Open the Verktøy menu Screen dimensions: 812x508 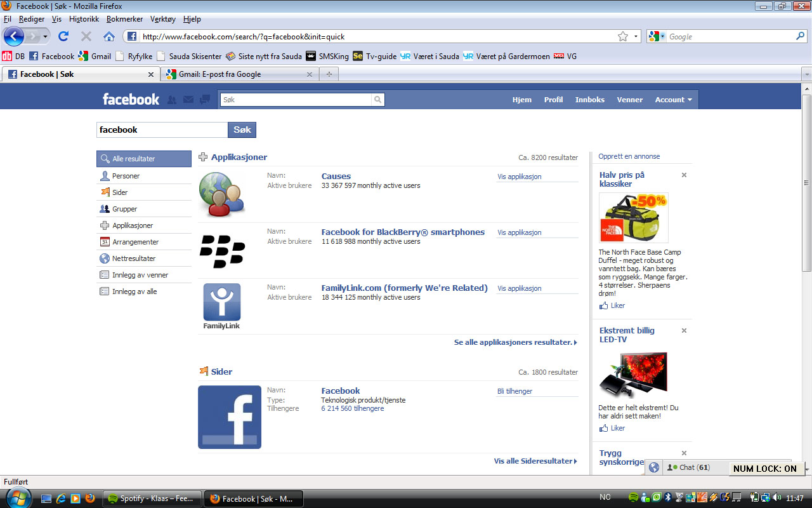pos(162,19)
